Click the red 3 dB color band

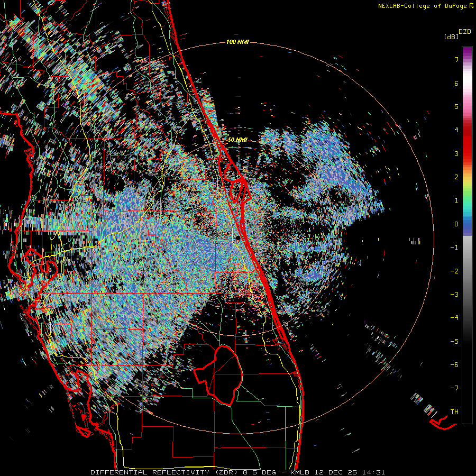coord(467,153)
